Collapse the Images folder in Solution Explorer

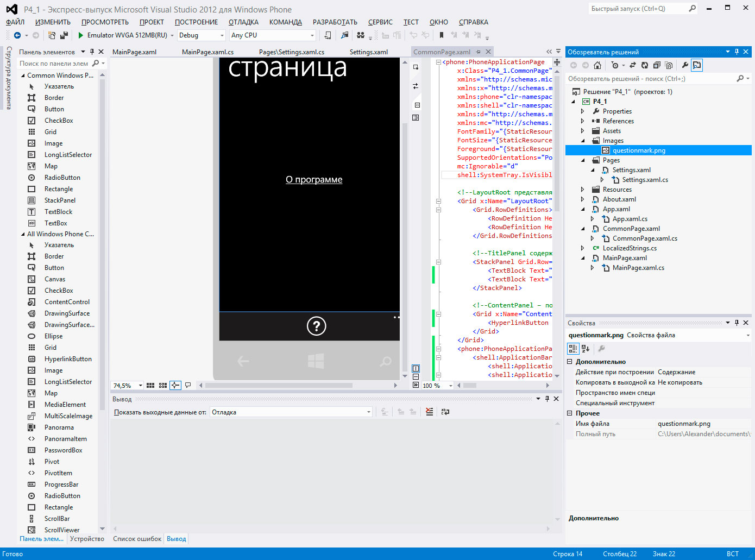pos(583,141)
